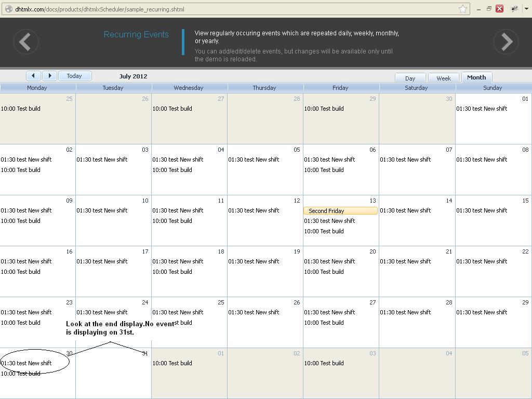Go to the next sample using right chevron
Viewport: 532px width, 399px height.
click(x=506, y=42)
